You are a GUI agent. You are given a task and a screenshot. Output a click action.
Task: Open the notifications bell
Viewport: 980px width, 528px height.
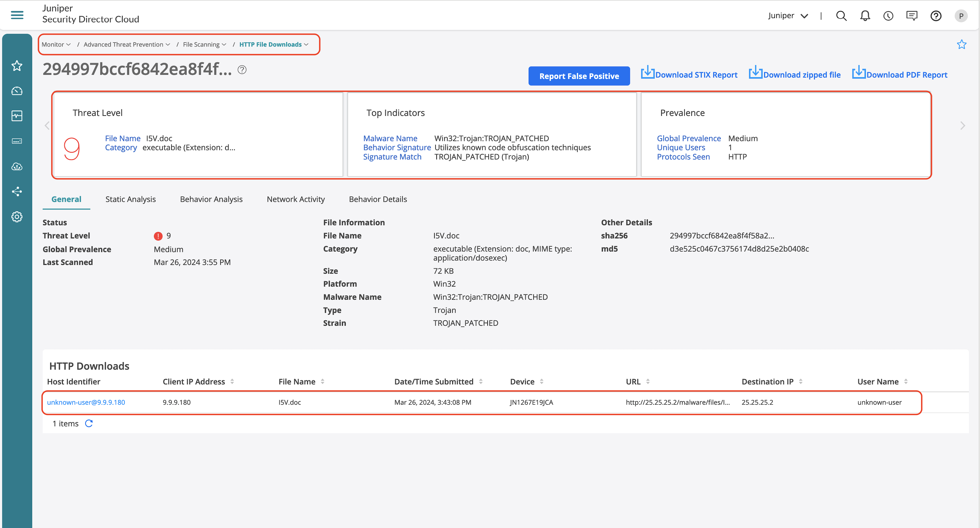(x=865, y=16)
